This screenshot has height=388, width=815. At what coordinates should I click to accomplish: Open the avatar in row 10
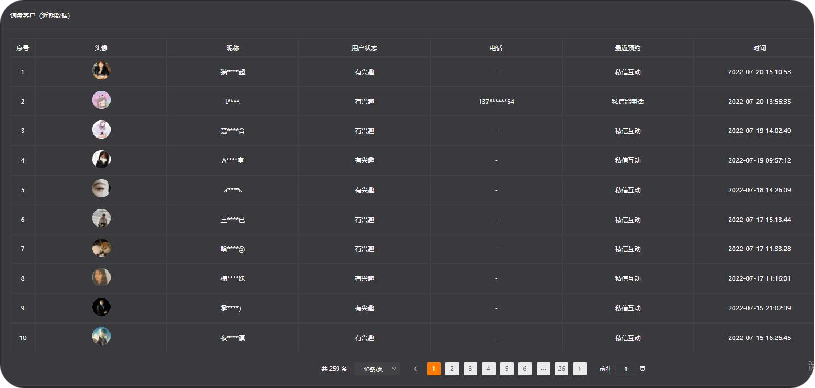101,337
